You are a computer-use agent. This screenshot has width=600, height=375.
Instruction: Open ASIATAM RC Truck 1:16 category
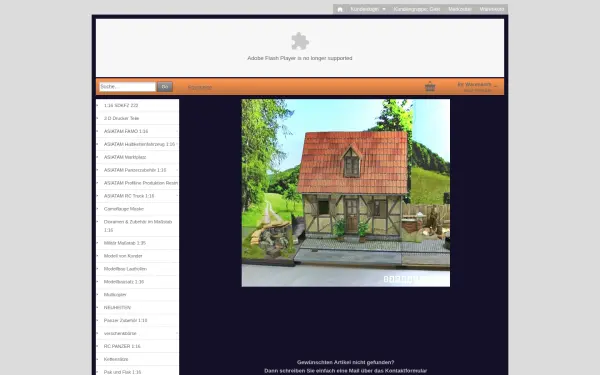129,196
